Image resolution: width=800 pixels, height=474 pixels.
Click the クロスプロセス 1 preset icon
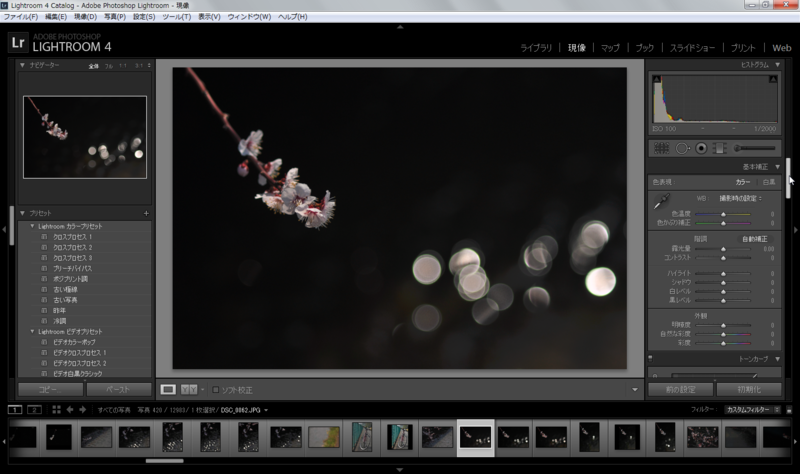[44, 237]
